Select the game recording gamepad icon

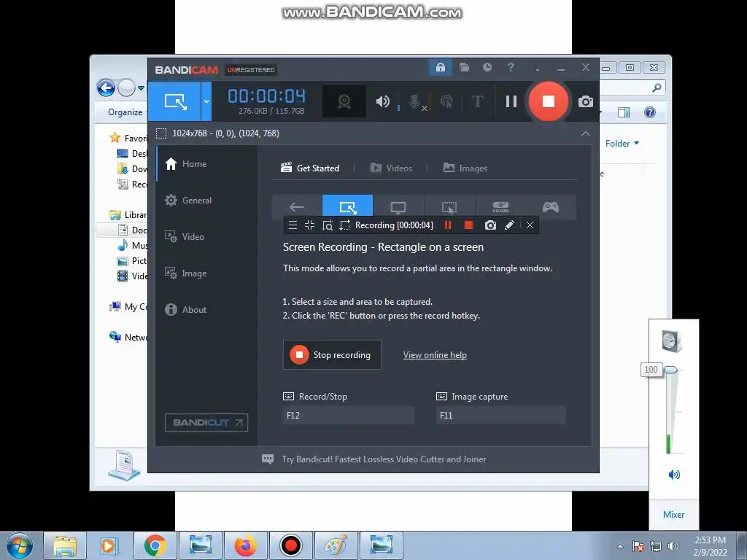(551, 206)
